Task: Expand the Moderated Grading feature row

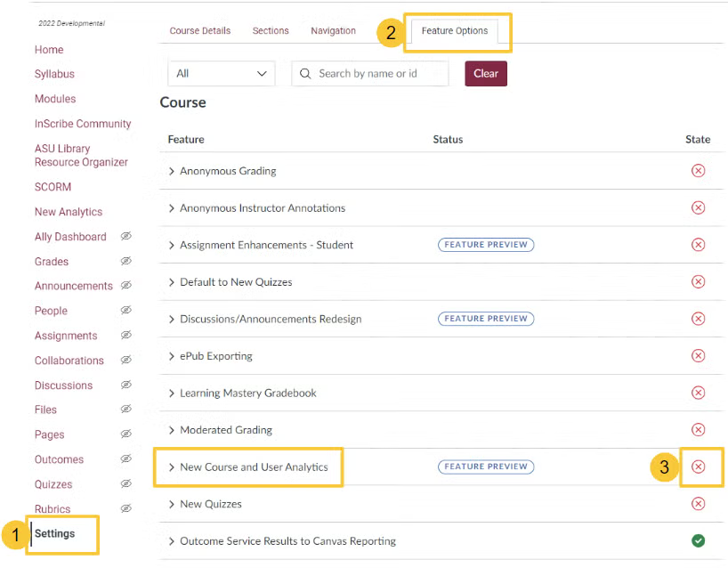Action: (x=172, y=430)
